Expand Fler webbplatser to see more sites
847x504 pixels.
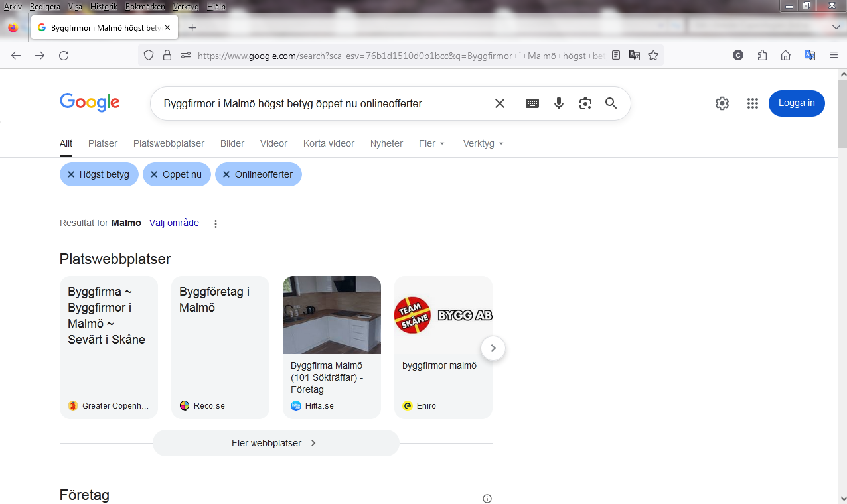click(x=275, y=443)
